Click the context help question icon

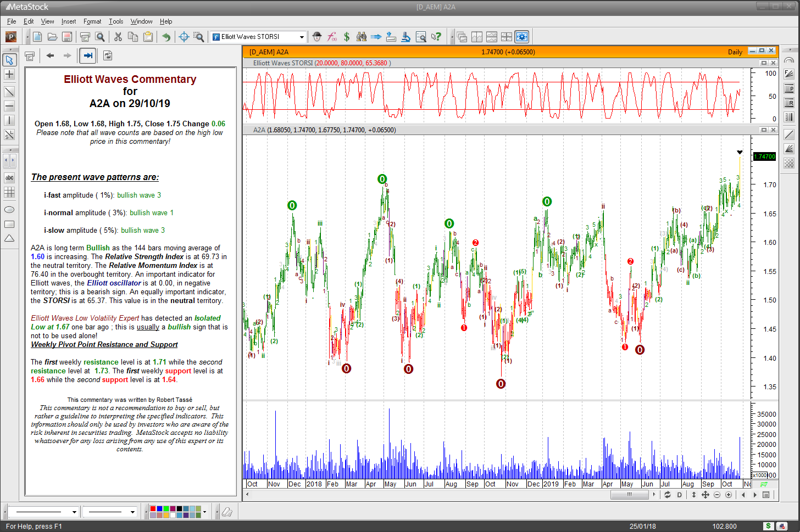point(436,37)
